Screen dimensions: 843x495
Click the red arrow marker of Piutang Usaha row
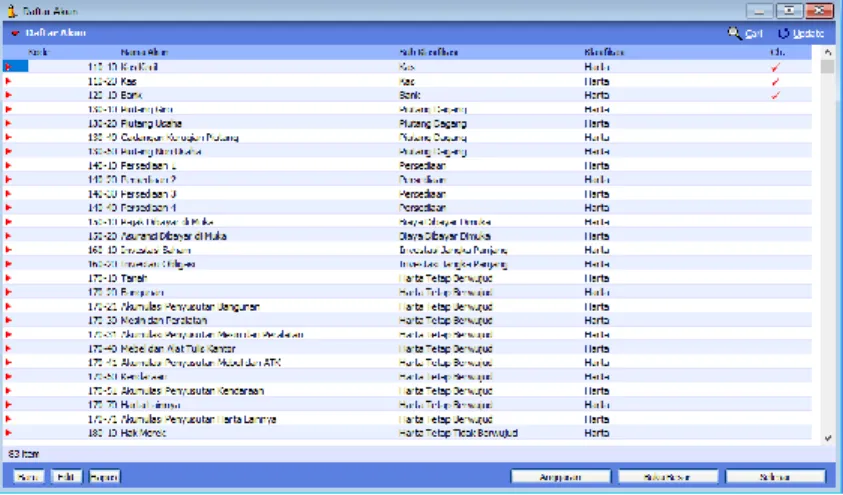[8, 123]
